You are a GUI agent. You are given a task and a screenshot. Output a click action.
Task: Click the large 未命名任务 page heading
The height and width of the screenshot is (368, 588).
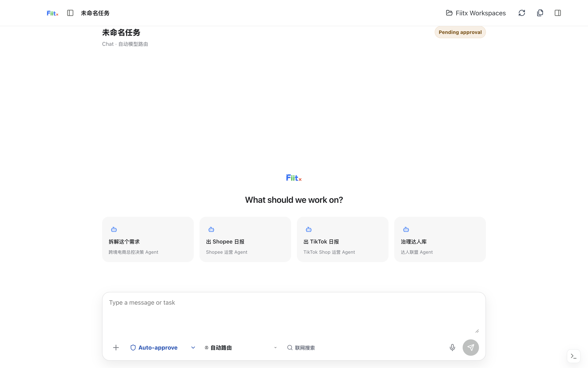(x=121, y=32)
